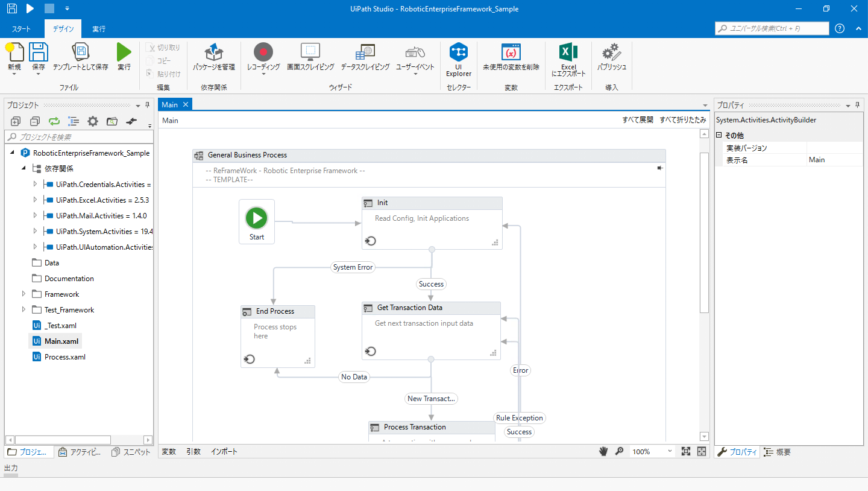Switch to the 実行 ribbon tab
The height and width of the screenshot is (491, 868).
pyautogui.click(x=99, y=29)
